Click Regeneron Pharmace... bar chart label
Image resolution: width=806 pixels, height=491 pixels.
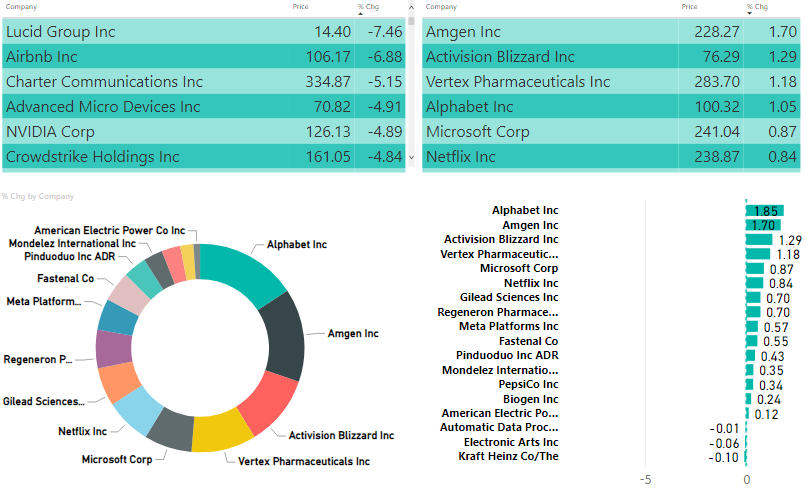tap(498, 312)
